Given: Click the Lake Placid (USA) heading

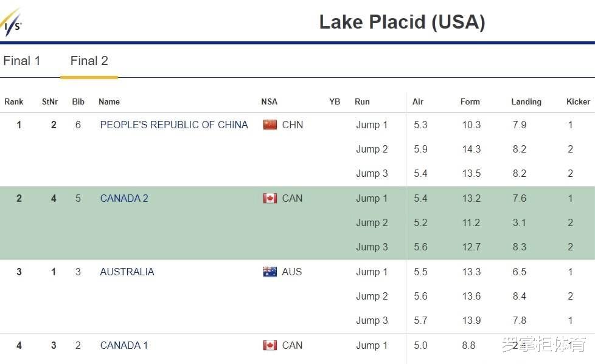Looking at the screenshot, I should [402, 22].
